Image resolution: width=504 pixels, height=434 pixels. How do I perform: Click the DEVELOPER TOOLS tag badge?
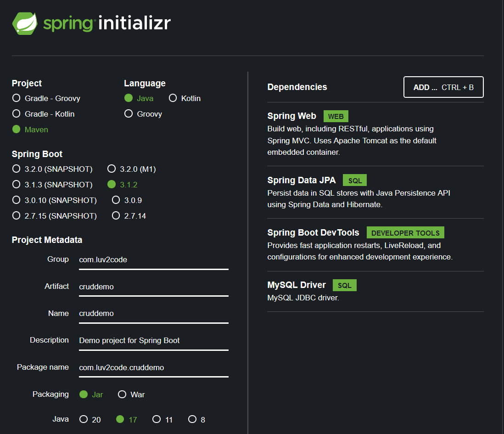(405, 233)
